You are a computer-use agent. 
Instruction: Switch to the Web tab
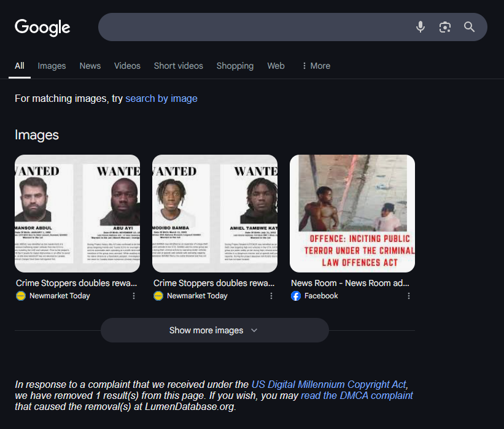276,66
